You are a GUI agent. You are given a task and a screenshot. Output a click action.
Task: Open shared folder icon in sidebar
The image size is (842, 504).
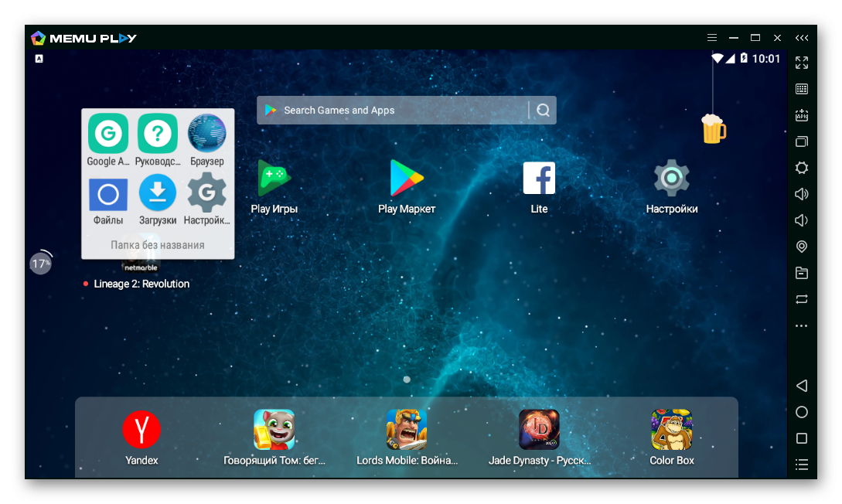click(x=802, y=273)
